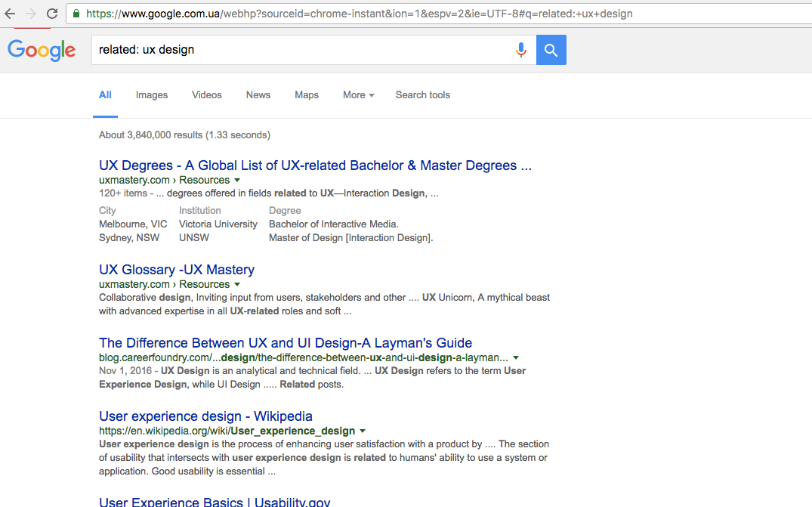Click the '120+ items' snippet text
The image size is (812, 507).
click(123, 193)
